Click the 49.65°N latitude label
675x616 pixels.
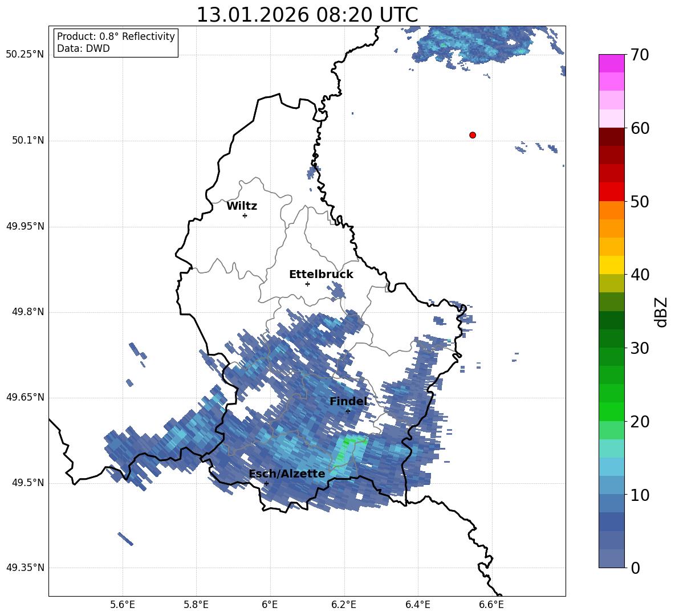pyautogui.click(x=25, y=397)
